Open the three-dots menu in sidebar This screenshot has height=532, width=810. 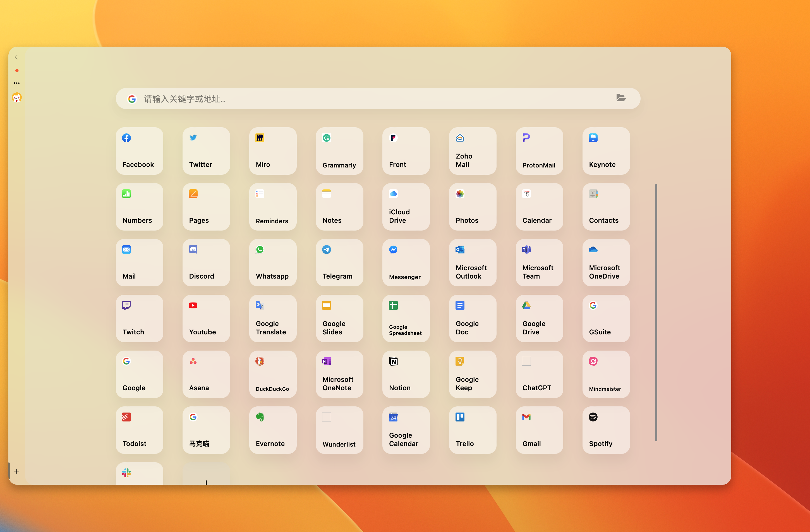coord(17,83)
